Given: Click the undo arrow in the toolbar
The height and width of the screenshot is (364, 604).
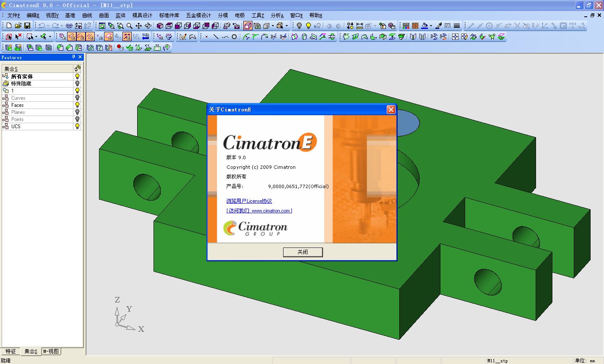Looking at the screenshot, I should (42, 26).
